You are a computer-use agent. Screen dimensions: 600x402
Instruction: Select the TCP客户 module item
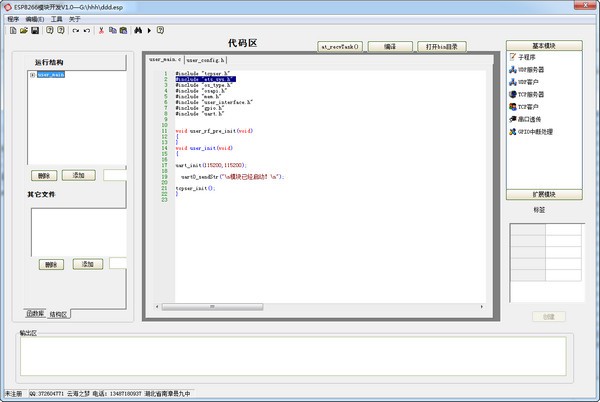[523, 107]
